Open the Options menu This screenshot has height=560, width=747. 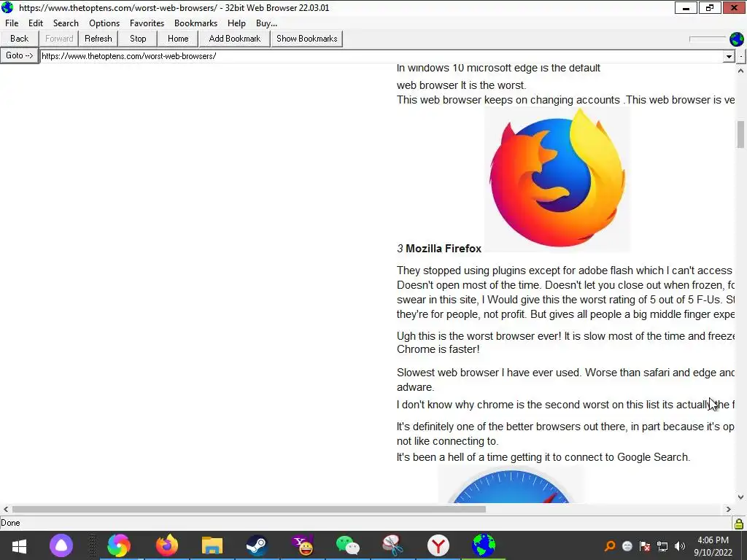click(x=104, y=23)
